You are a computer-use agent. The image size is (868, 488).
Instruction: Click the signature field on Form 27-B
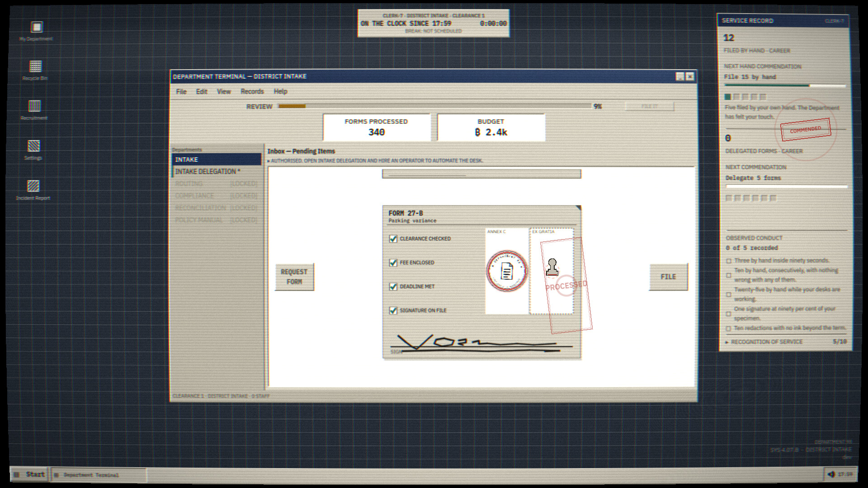coord(481,344)
